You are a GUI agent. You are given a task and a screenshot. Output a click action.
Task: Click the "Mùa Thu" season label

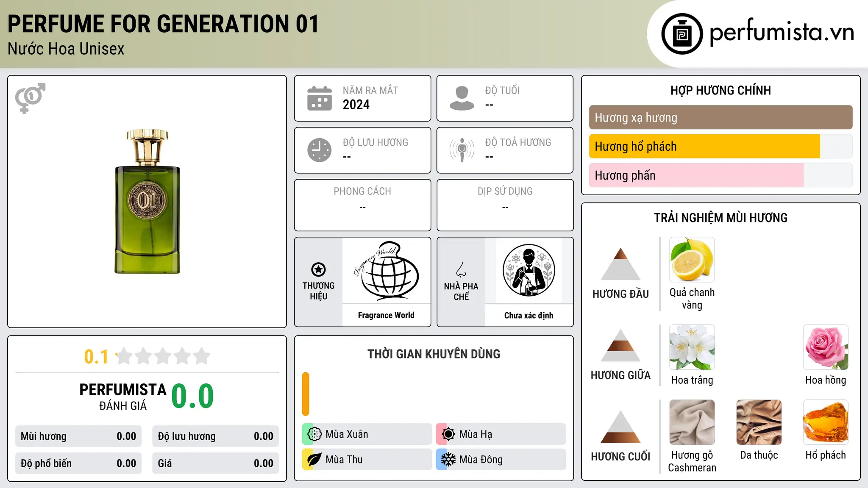[344, 460]
